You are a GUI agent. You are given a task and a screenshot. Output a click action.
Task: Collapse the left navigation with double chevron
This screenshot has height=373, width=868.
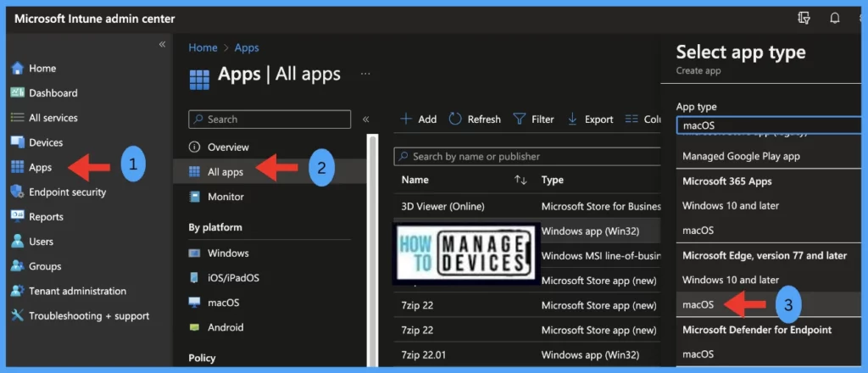(162, 44)
